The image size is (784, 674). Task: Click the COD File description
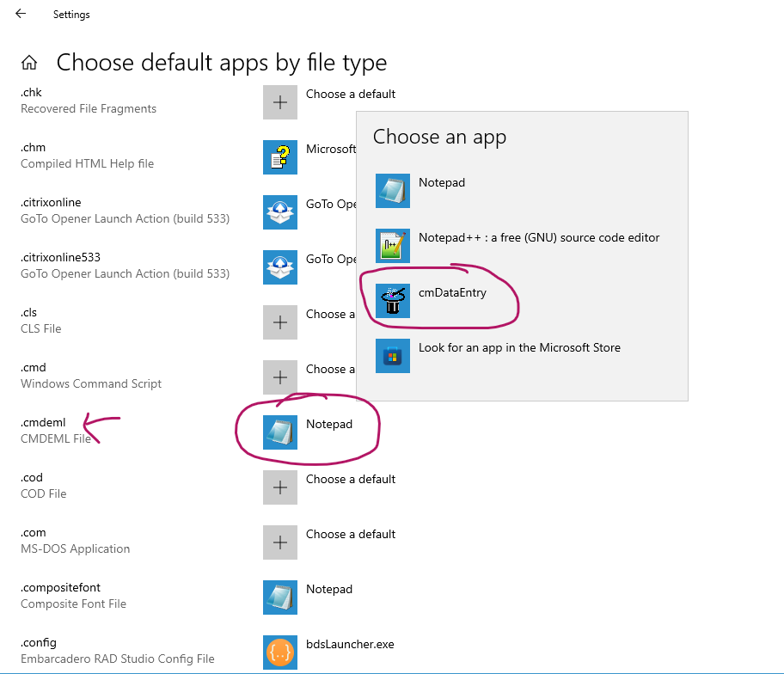(x=44, y=494)
